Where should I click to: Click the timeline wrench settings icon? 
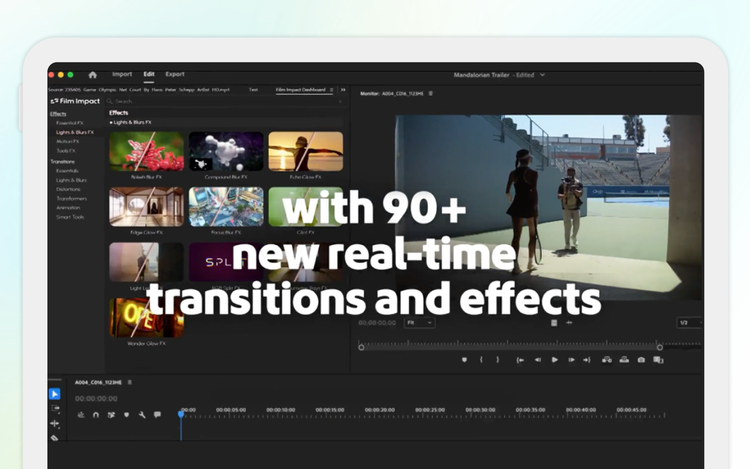[142, 415]
